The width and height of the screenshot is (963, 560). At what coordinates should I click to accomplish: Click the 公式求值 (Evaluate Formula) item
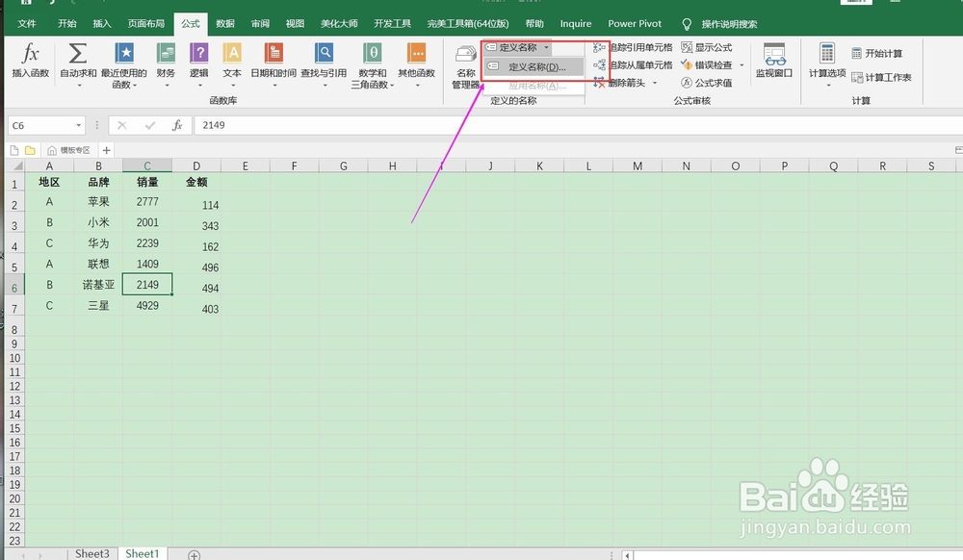coord(711,84)
